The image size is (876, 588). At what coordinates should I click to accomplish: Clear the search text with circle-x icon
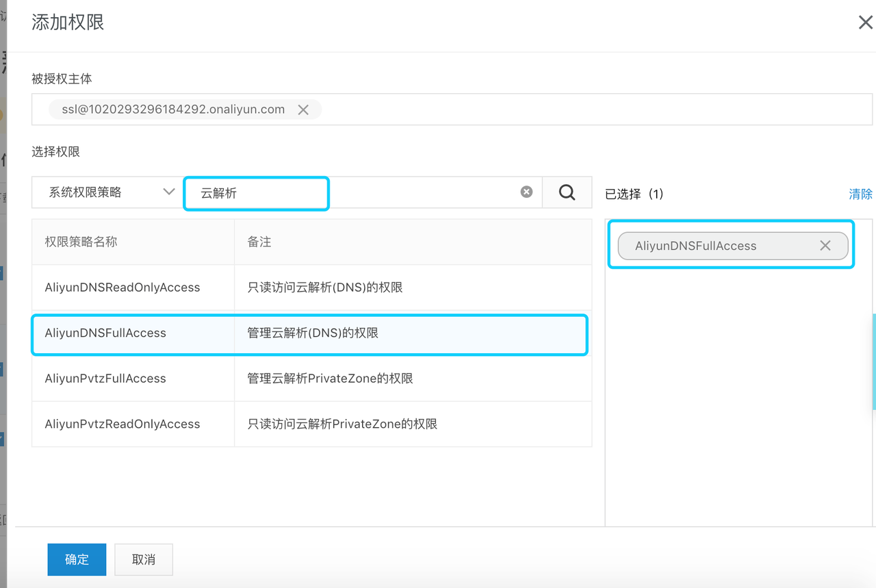coord(526,192)
